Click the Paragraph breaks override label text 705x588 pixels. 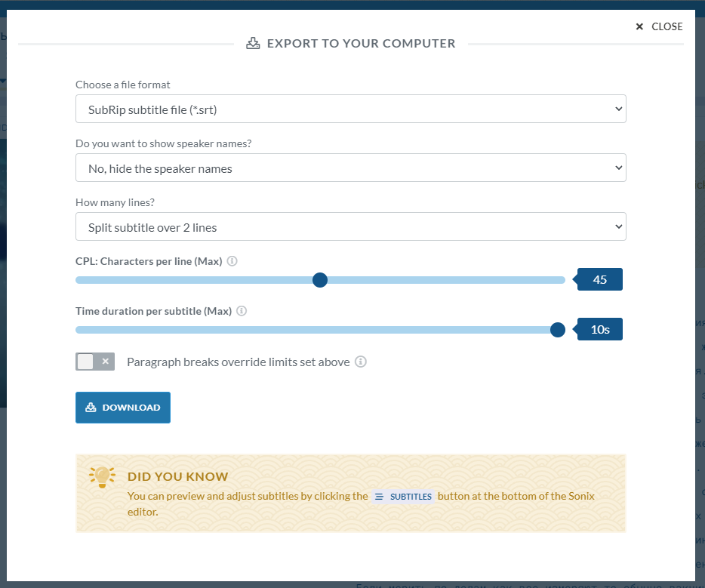click(x=239, y=362)
